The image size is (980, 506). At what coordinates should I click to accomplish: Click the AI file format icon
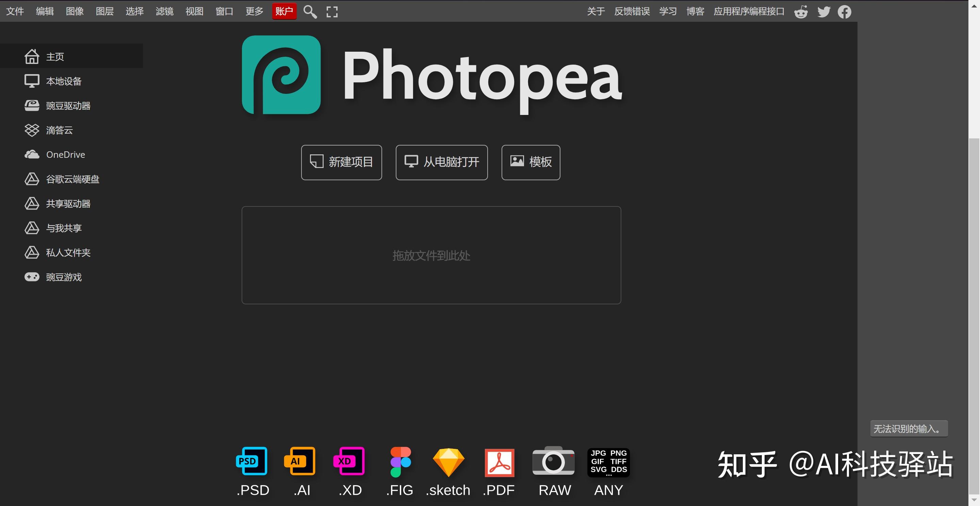tap(300, 461)
